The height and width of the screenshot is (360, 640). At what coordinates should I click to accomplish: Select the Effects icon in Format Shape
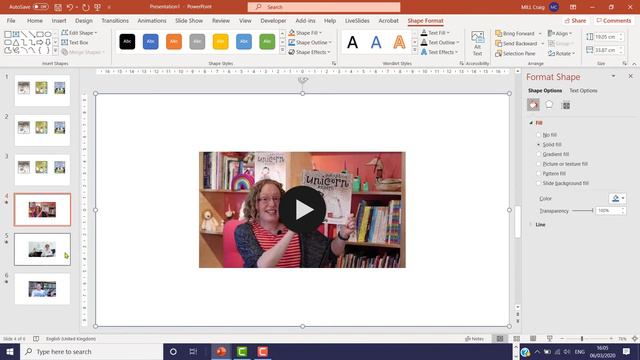pos(549,105)
